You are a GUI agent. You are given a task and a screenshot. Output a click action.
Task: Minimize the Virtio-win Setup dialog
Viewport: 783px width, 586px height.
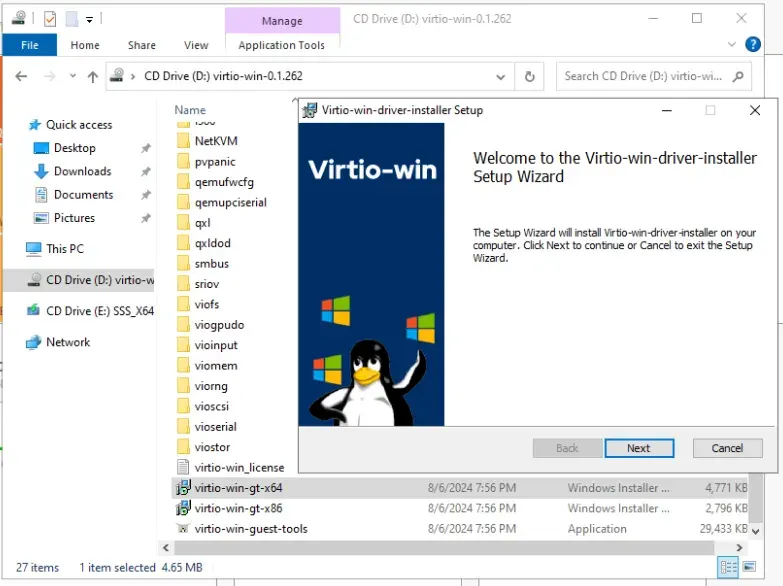[667, 110]
